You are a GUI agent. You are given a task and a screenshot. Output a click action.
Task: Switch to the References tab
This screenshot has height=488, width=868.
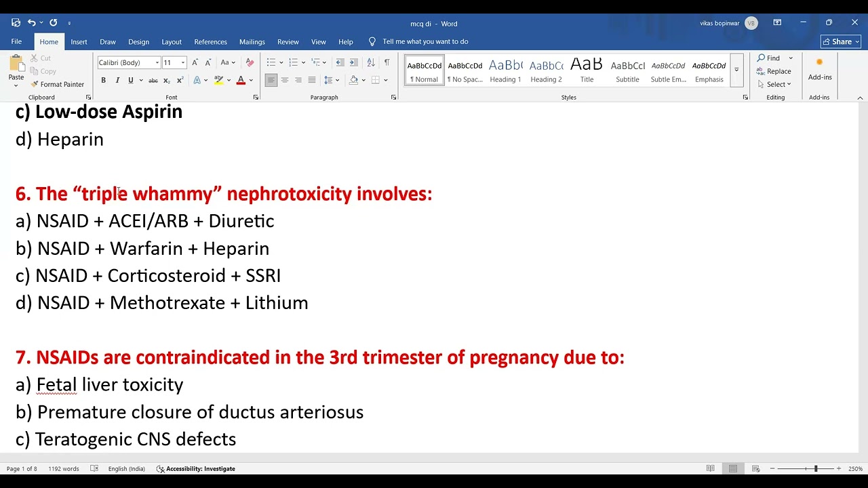click(210, 41)
